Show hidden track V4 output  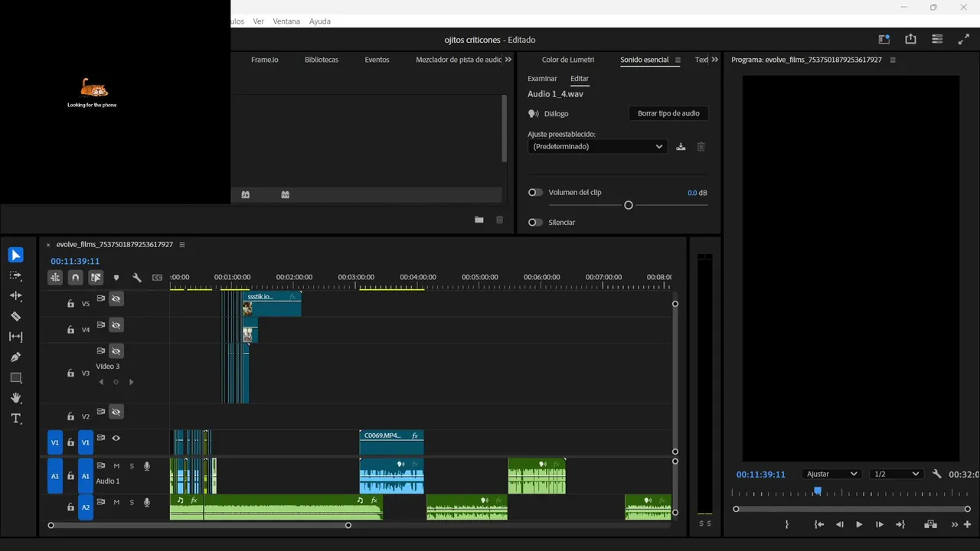(x=116, y=325)
